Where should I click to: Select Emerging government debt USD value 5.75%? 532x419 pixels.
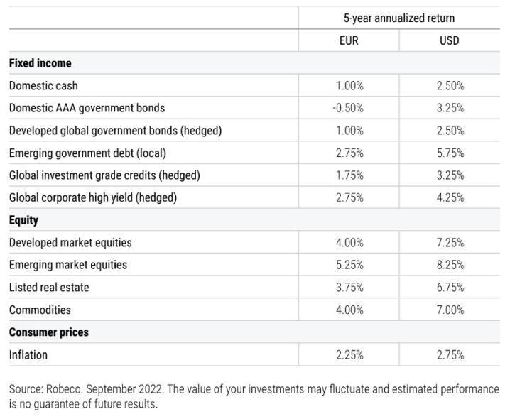(x=450, y=153)
